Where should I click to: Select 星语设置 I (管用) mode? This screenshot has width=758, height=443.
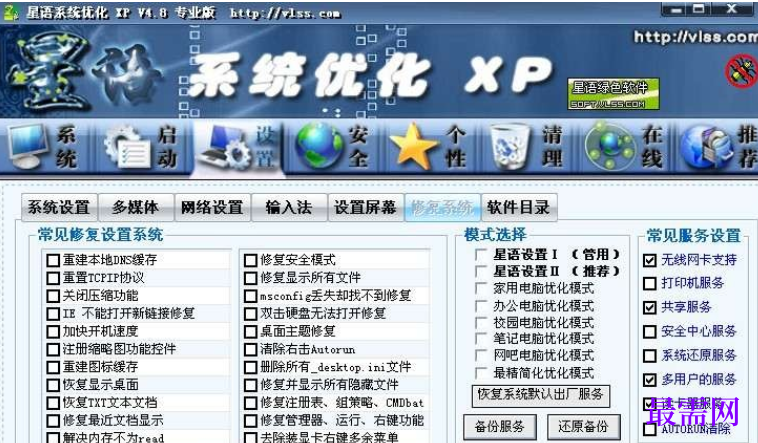(x=481, y=254)
